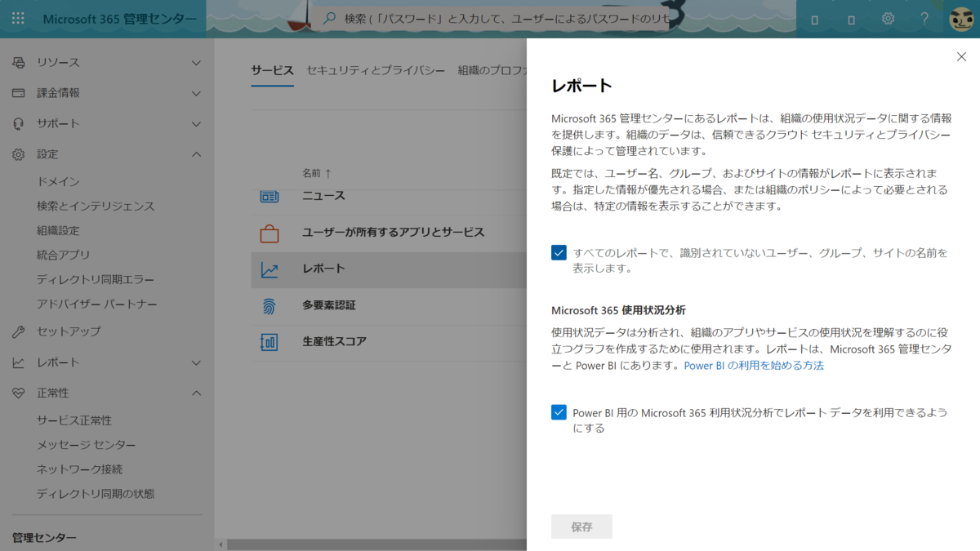The width and height of the screenshot is (980, 551).
Task: Close the レポート panel with X
Action: [x=961, y=56]
